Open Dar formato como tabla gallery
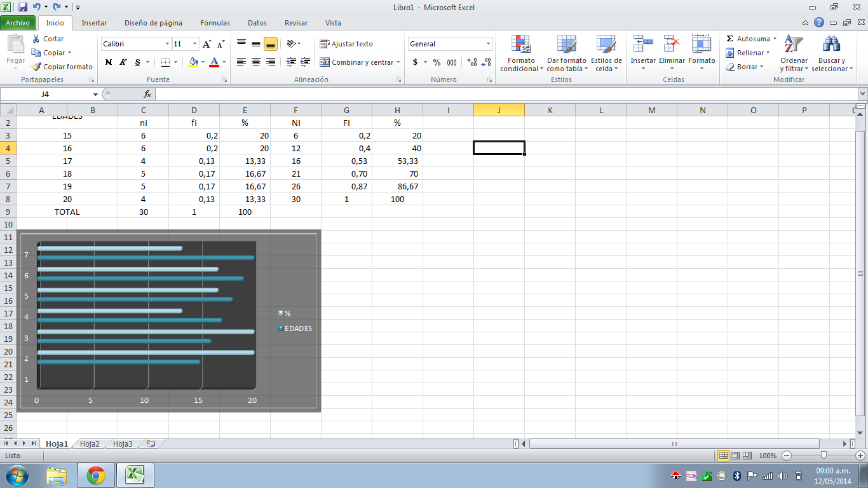868x488 pixels. pyautogui.click(x=566, y=44)
